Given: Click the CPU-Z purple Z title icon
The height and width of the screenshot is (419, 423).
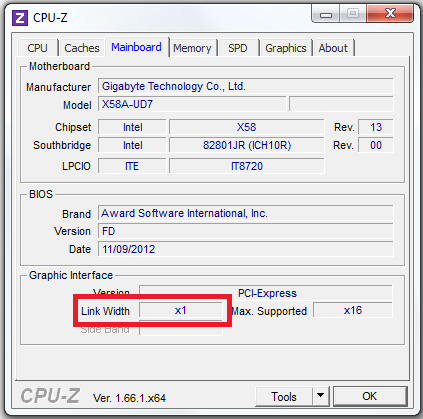Looking at the screenshot, I should coord(20,18).
